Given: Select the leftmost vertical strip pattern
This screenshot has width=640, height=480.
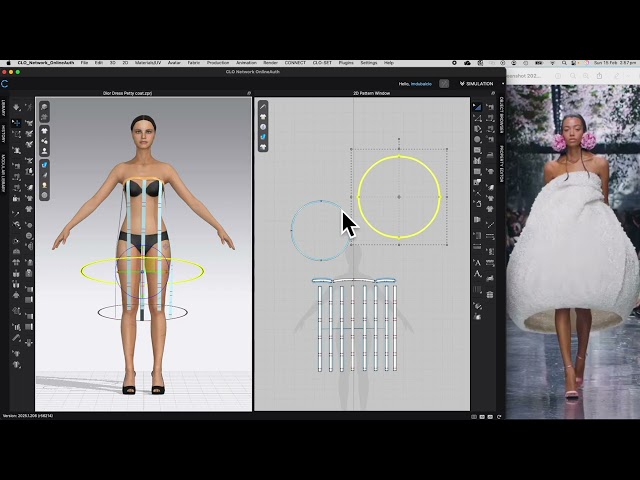Looking at the screenshot, I should [x=320, y=329].
